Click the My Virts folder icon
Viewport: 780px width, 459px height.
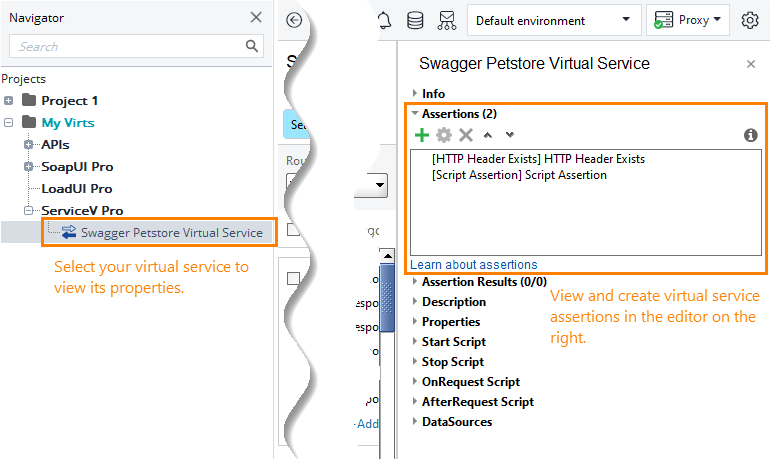pos(29,122)
